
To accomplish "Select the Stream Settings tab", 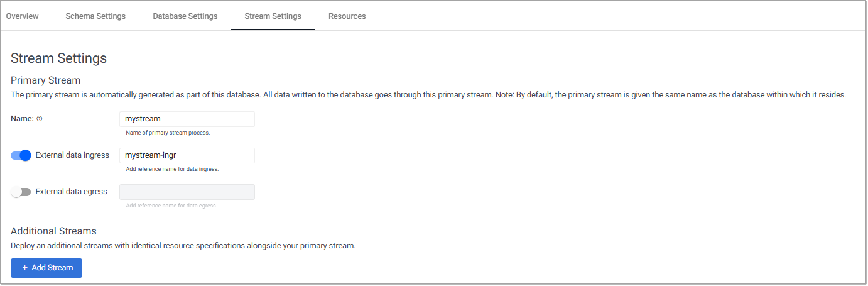I will [x=273, y=16].
